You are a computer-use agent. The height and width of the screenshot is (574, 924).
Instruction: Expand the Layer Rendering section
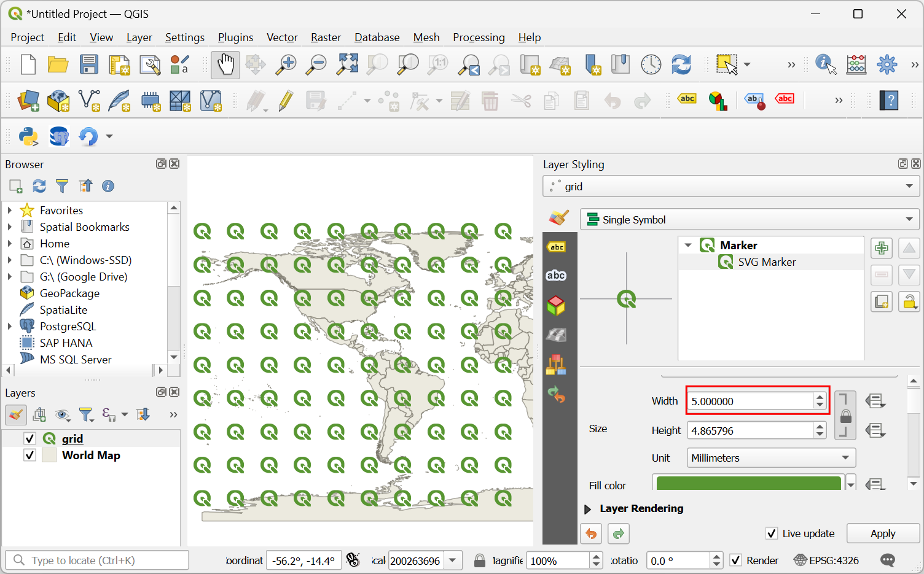(x=587, y=509)
